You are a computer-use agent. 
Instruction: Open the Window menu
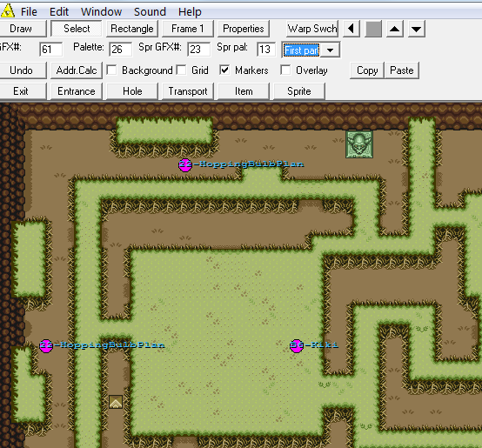point(101,11)
